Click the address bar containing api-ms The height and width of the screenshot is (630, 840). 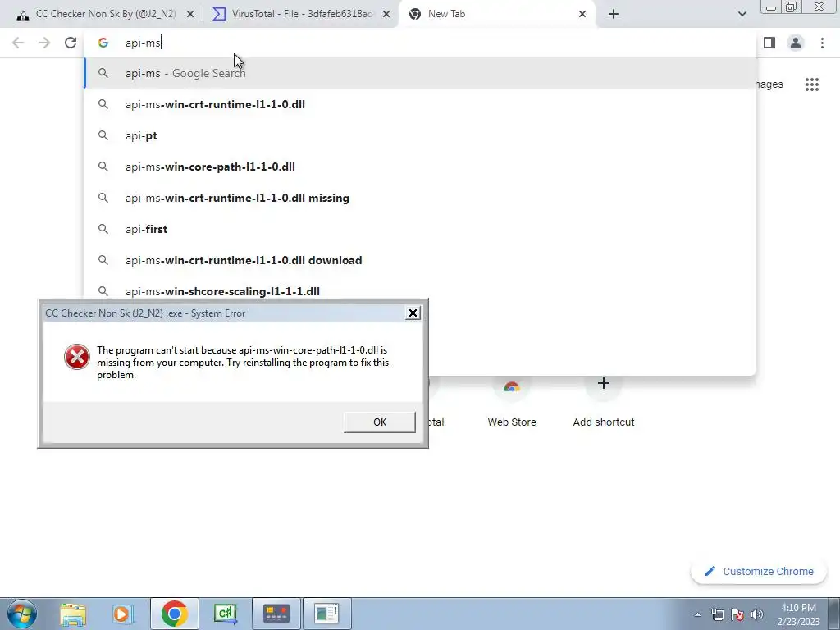419,43
